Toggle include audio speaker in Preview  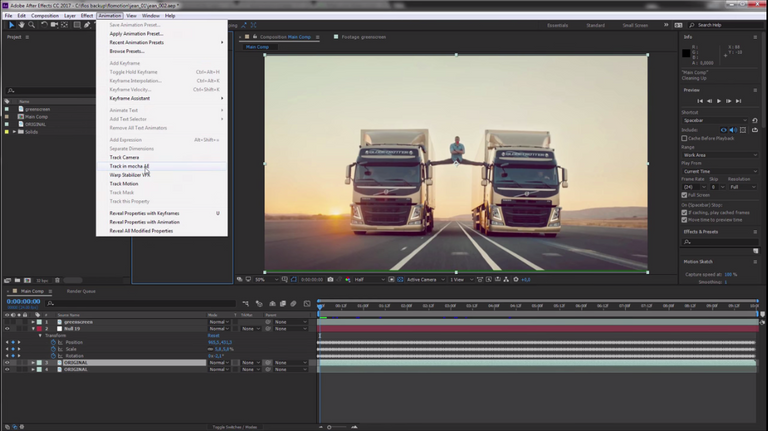733,130
